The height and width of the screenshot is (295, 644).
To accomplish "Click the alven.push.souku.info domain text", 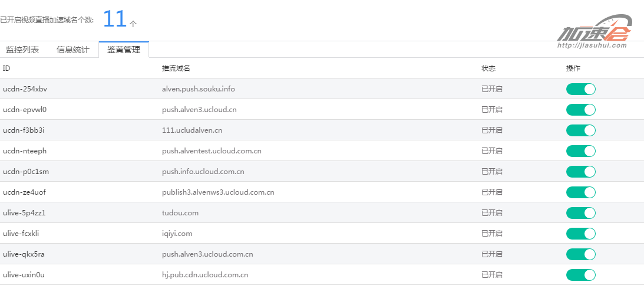I will (199, 89).
